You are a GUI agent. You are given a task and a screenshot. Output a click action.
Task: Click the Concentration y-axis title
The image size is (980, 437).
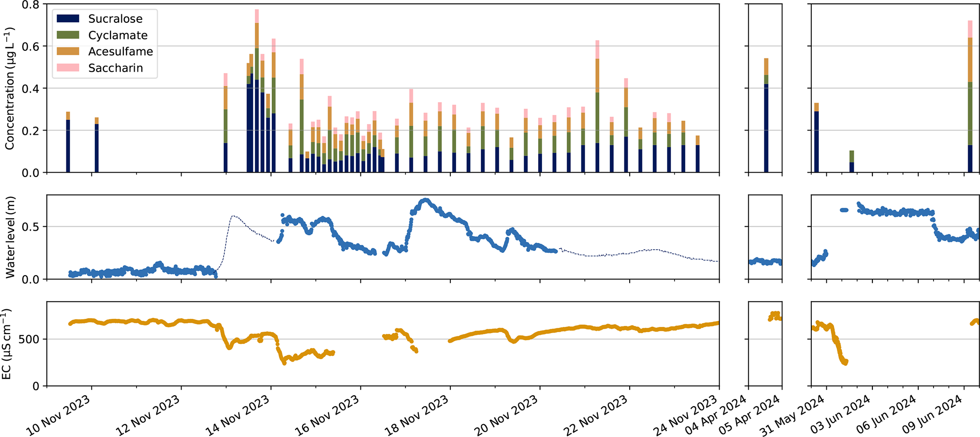(9, 89)
